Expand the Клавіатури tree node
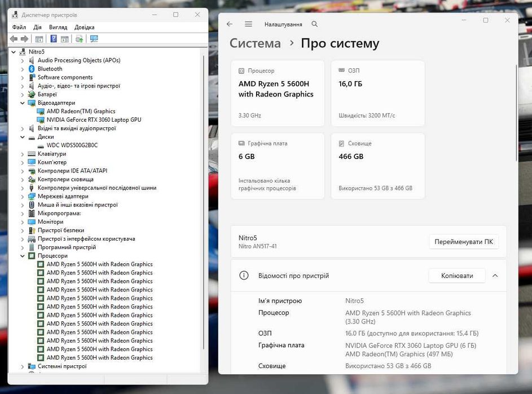 (x=23, y=154)
